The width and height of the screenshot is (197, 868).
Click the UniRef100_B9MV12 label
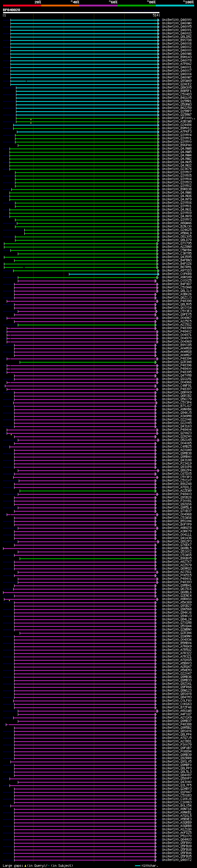pyautogui.click(x=177, y=128)
